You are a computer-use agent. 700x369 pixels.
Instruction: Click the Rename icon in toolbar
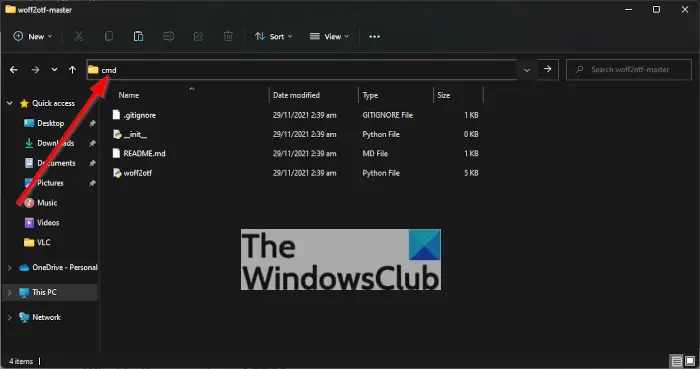pos(168,37)
